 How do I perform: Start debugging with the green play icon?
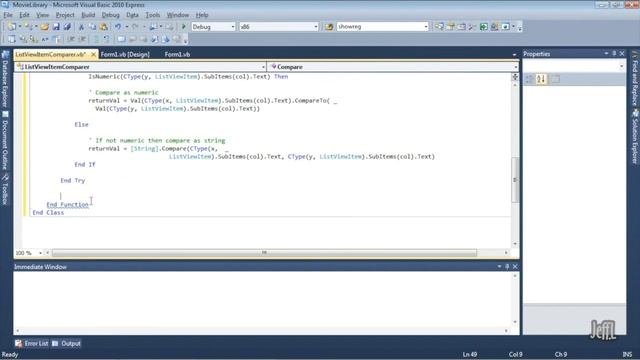coord(184,27)
